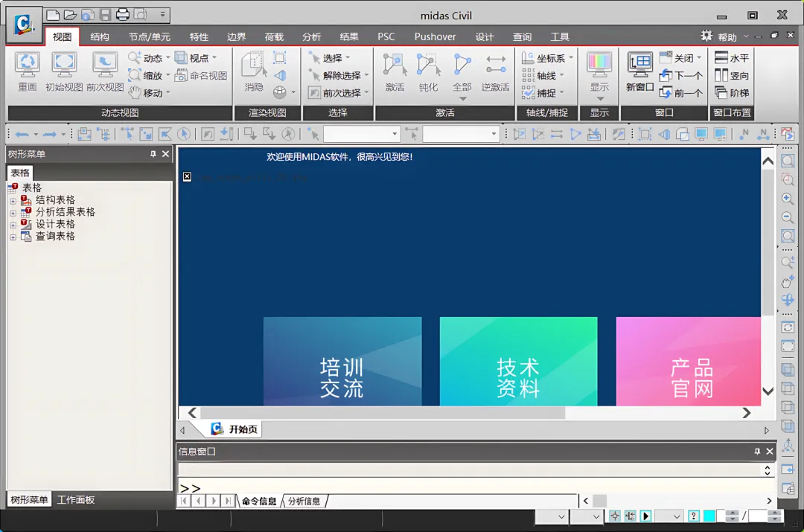Expand the 设计表格 tree node
The height and width of the screenshot is (532, 804).
[x=13, y=225]
